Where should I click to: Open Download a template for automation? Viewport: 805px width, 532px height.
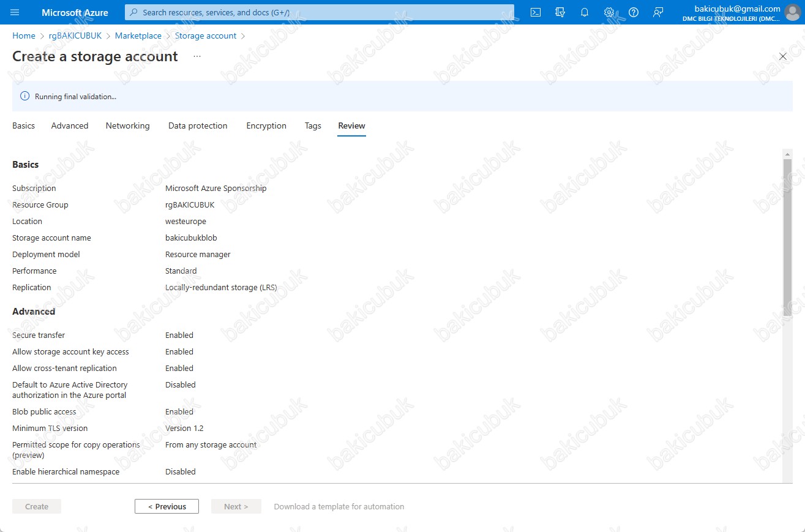[339, 506]
